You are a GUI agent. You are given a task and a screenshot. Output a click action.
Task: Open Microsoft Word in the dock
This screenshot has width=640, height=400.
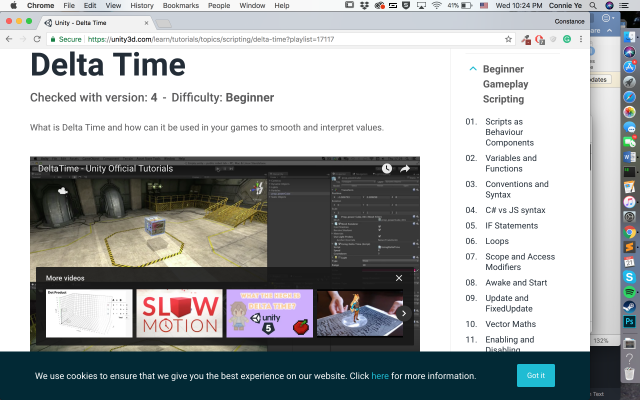point(629,157)
